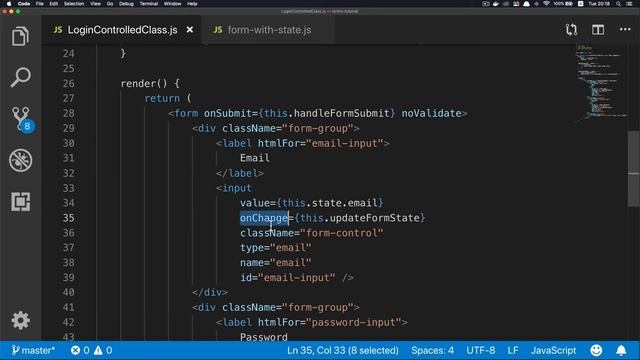The width and height of the screenshot is (640, 360).
Task: Change indentation via Spaces: 4
Action: coord(432,350)
